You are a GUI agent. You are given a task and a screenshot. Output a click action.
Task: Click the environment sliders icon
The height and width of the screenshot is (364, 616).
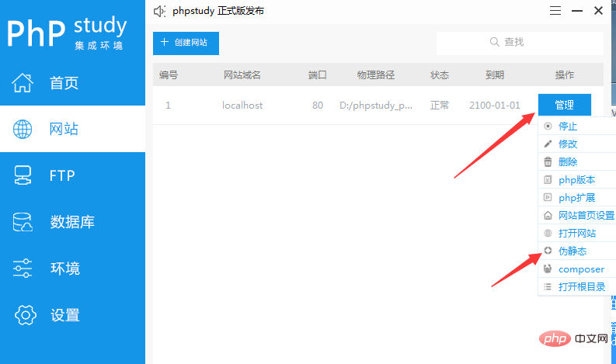pos(23,269)
